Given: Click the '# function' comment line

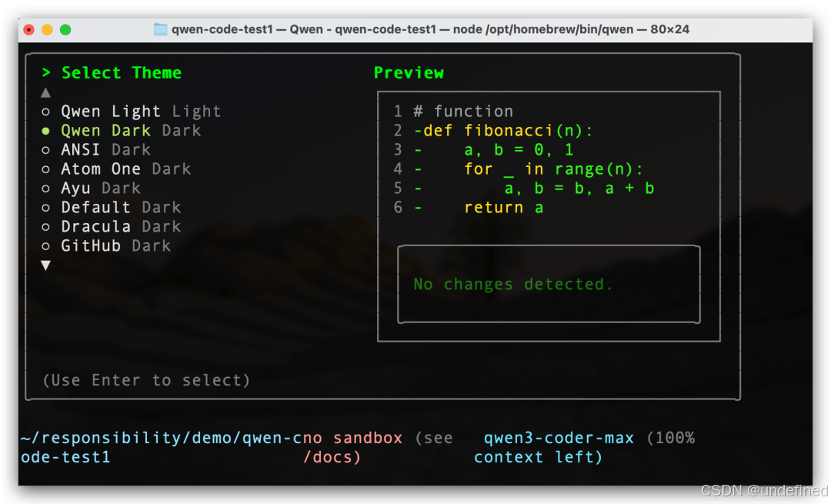Looking at the screenshot, I should (463, 112).
